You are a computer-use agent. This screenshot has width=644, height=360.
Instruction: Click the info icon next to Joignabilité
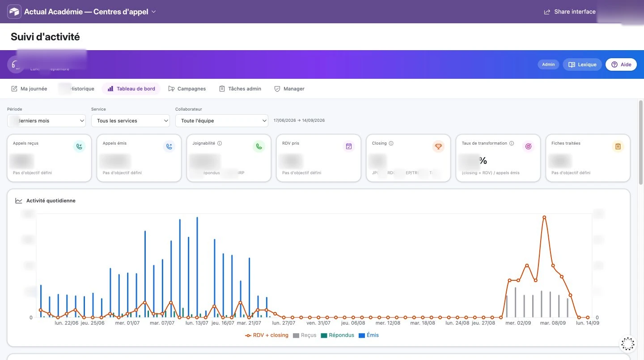(x=220, y=143)
